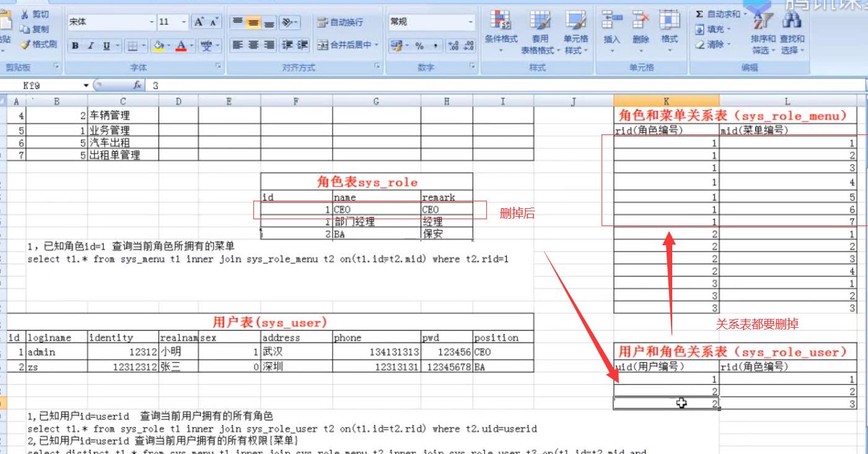Open the font color dropdown arrow
The width and height of the screenshot is (868, 454).
191,45
